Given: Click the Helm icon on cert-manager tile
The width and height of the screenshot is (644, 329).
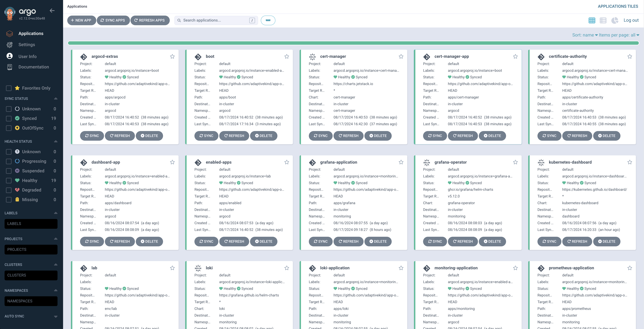Looking at the screenshot, I should (312, 57).
